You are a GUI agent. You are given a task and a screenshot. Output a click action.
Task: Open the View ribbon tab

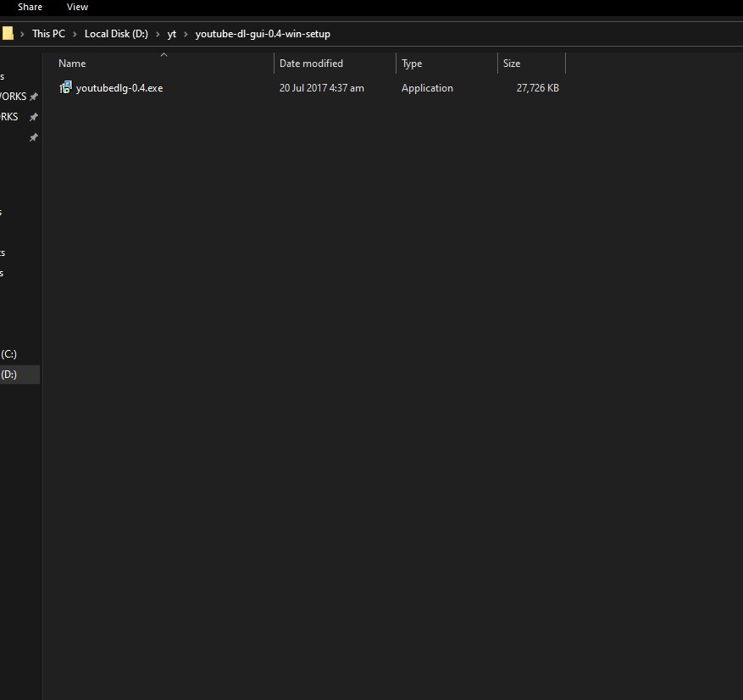pos(77,7)
